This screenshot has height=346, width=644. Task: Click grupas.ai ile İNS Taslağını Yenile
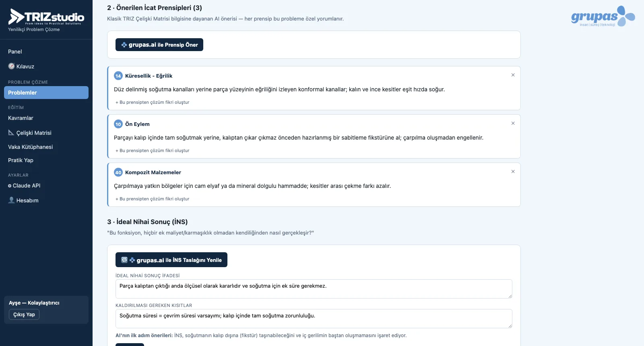point(171,260)
